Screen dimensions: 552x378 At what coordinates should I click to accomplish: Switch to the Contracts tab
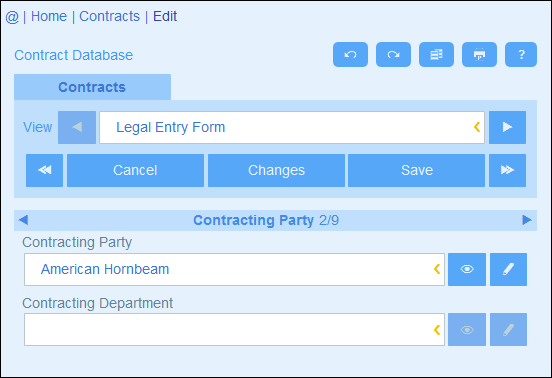tap(92, 87)
